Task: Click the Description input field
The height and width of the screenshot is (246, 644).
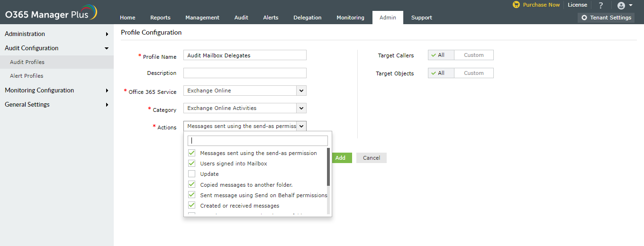Action: click(245, 73)
